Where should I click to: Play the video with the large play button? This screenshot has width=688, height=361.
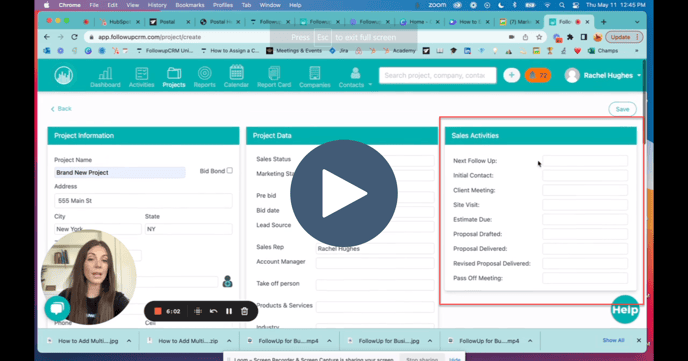[344, 193]
